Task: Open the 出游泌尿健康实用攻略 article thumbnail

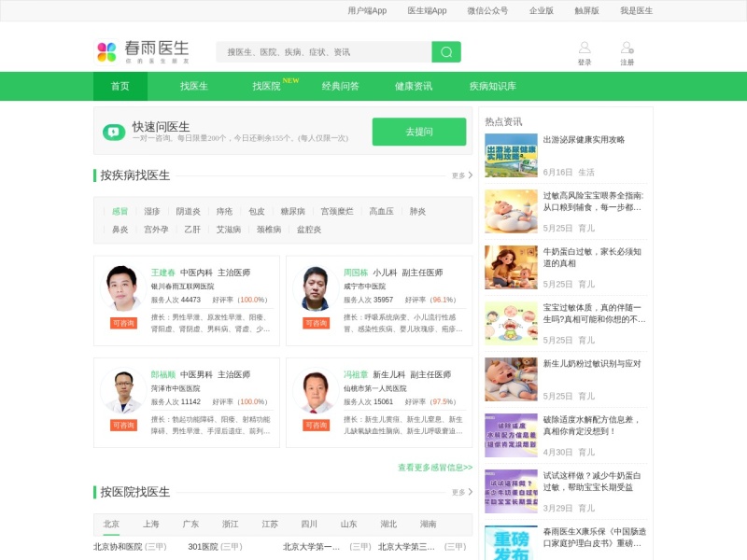Action: 511,155
